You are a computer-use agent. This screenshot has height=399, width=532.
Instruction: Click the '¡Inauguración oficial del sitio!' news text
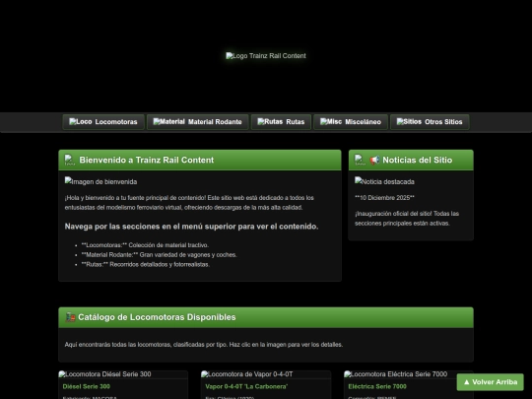coord(407,219)
